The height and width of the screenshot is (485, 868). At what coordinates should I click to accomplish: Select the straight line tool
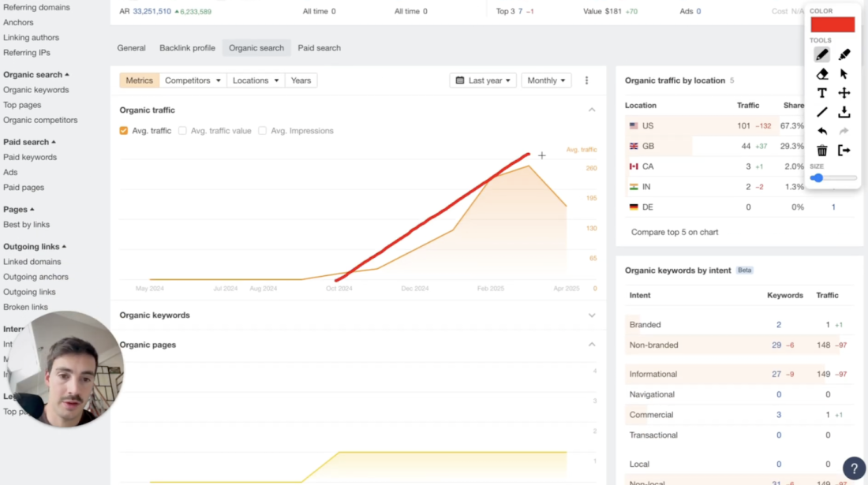[x=821, y=112]
